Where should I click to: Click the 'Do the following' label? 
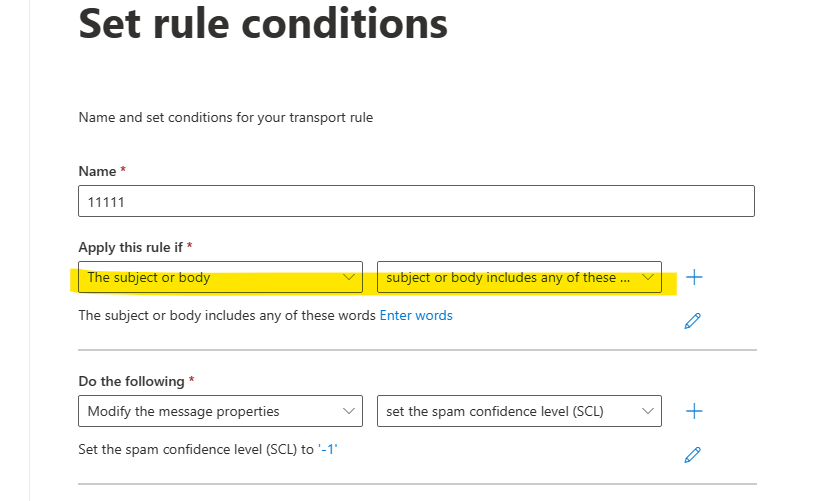131,381
